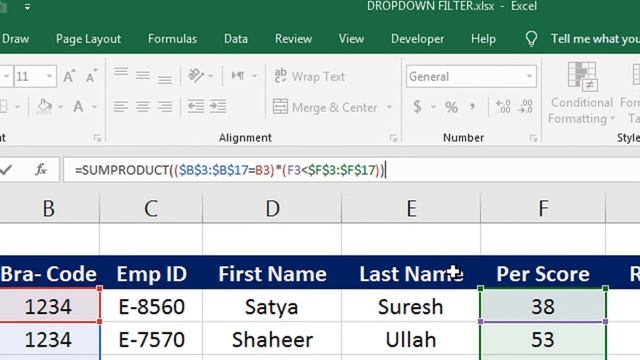The height and width of the screenshot is (360, 640).
Task: Select cell containing Ullah
Action: coord(411,340)
